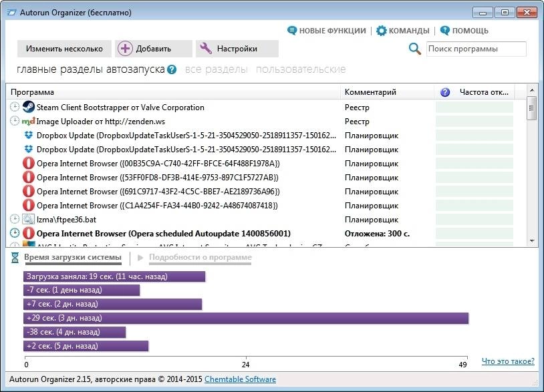Click the Image Uploader program icon
544x392 pixels.
[29, 121]
